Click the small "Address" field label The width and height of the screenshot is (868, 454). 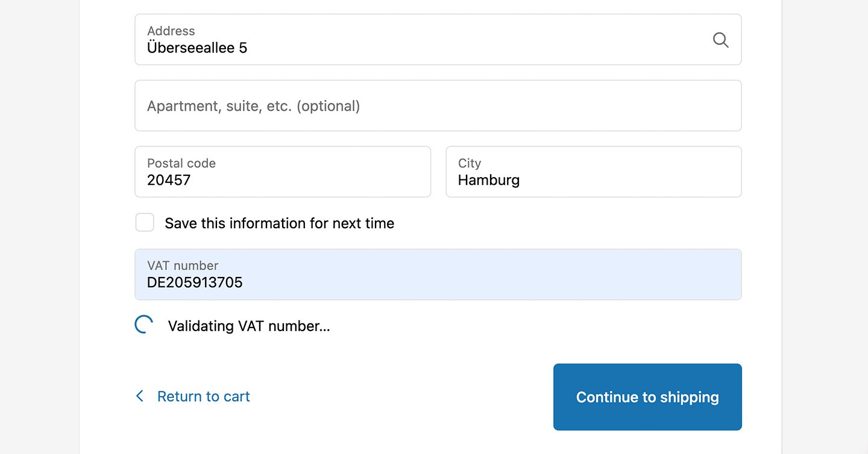(171, 31)
